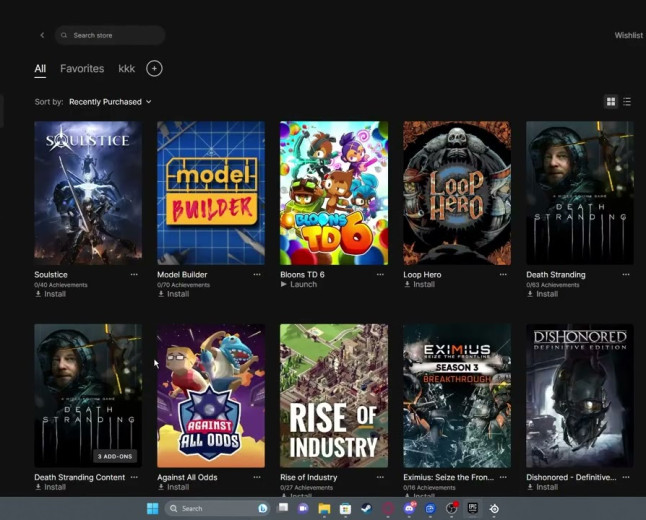Open the Eximius cover art

point(457,396)
